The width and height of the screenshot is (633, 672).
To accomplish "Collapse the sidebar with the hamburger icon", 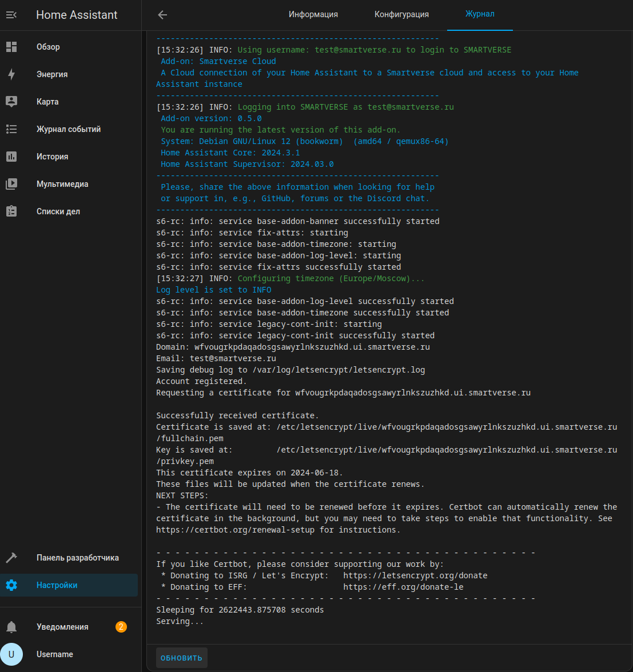I will pos(11,15).
